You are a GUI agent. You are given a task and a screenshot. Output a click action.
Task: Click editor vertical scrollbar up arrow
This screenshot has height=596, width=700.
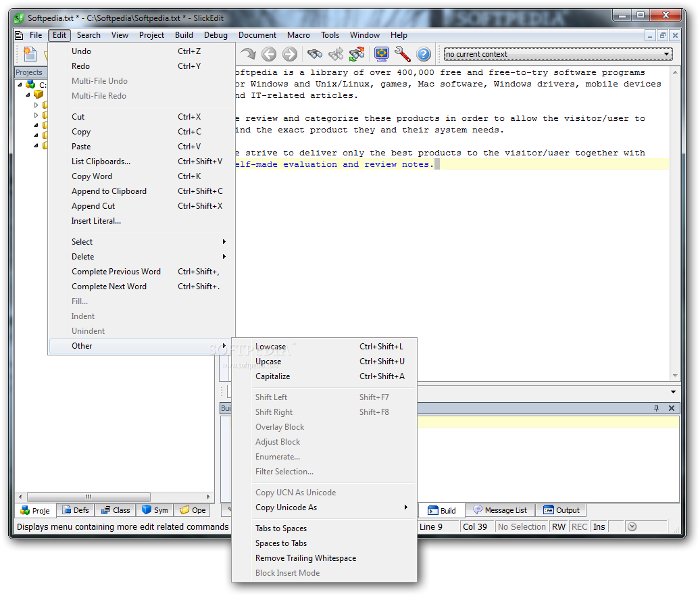675,72
